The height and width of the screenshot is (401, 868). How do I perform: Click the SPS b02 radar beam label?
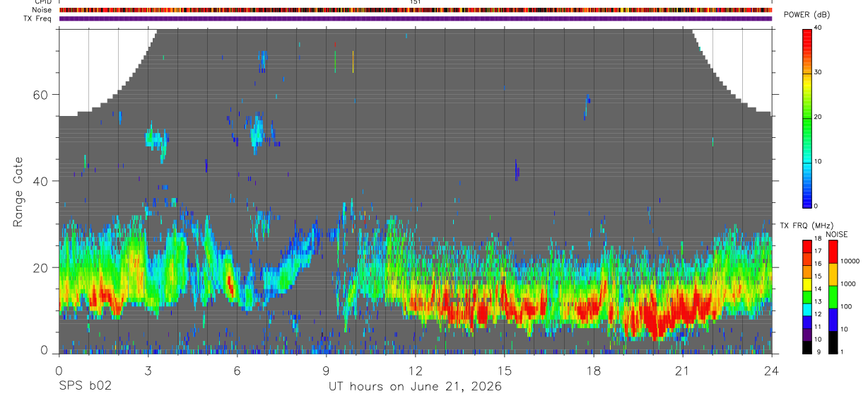[x=85, y=386]
